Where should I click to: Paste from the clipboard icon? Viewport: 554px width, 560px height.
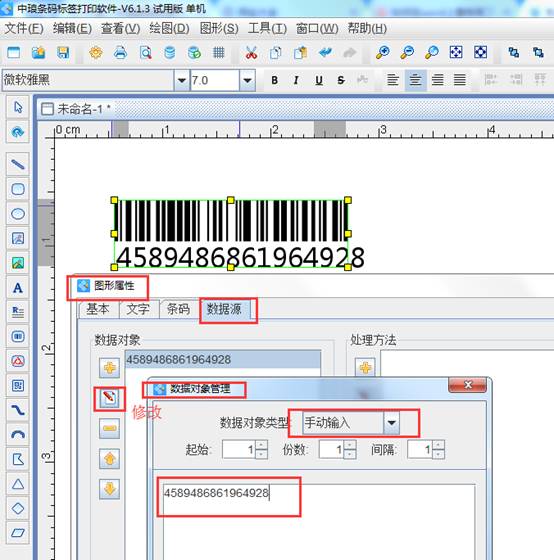click(300, 53)
